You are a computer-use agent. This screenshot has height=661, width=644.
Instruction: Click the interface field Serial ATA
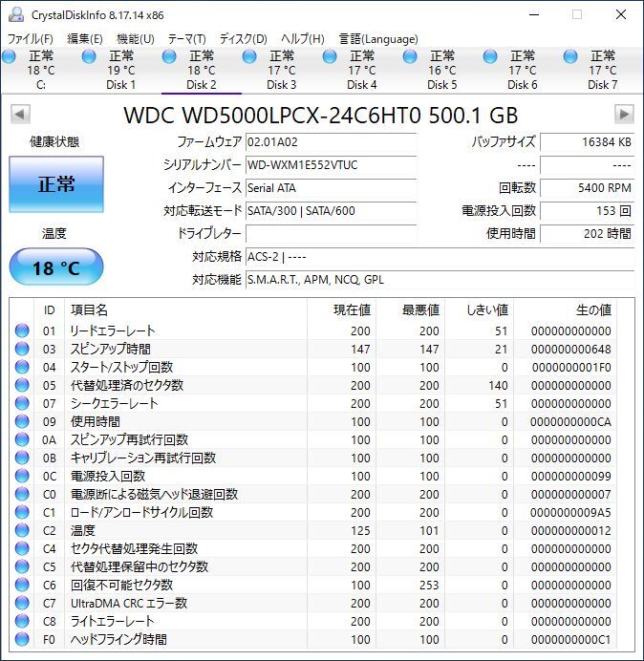[331, 187]
